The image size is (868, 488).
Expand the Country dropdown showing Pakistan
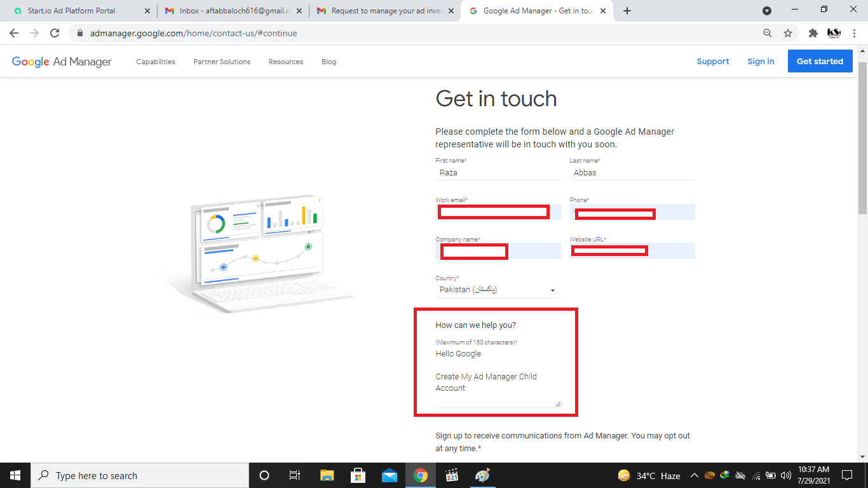coord(498,290)
